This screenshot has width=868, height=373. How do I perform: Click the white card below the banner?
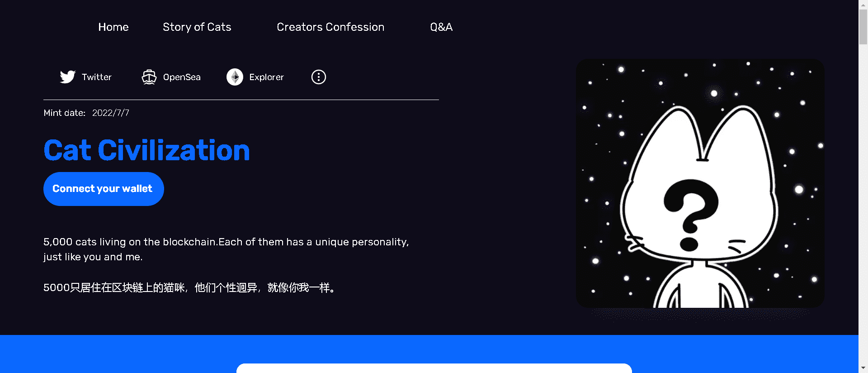pos(434,368)
